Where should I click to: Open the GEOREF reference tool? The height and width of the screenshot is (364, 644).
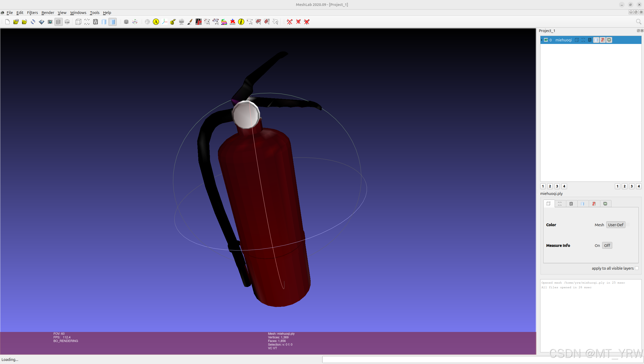[233, 22]
